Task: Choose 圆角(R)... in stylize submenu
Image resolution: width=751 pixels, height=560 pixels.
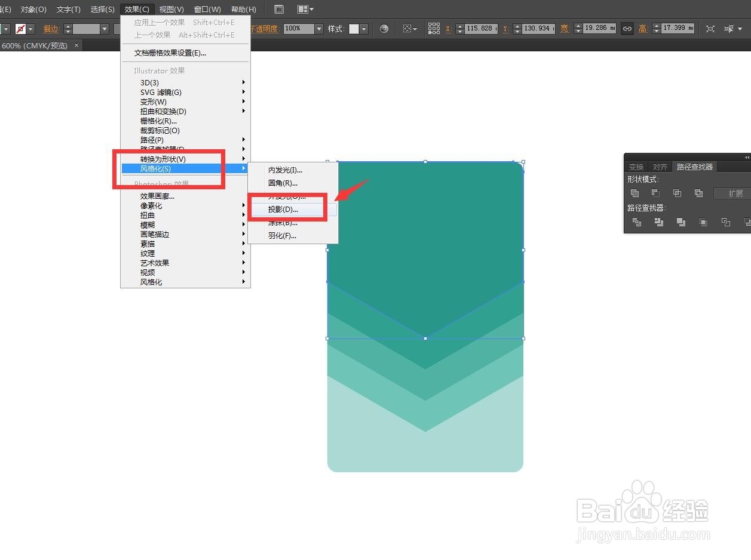Action: point(293,183)
